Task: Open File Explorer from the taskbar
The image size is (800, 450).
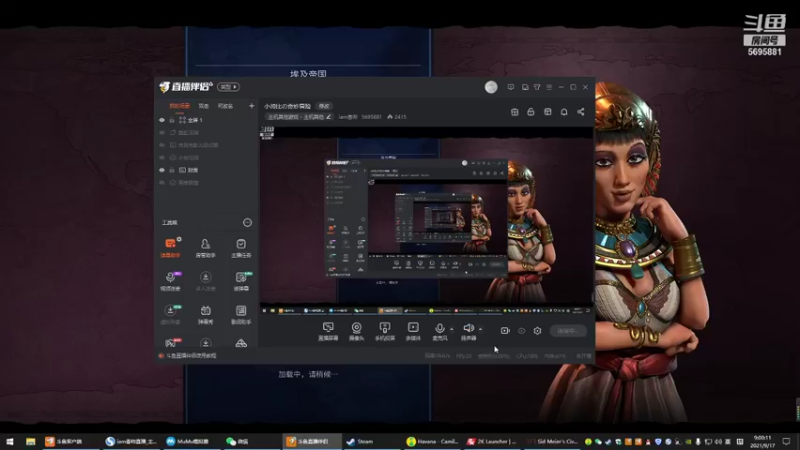Action: [31, 441]
